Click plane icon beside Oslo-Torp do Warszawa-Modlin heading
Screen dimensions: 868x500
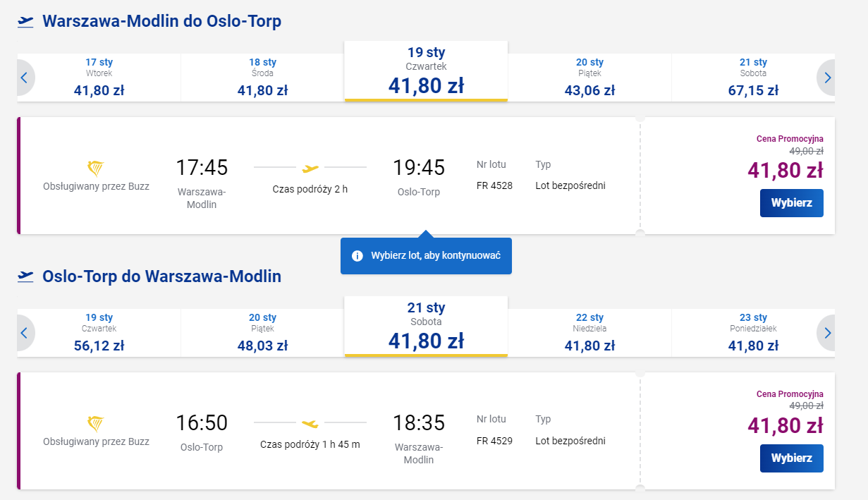pos(25,276)
